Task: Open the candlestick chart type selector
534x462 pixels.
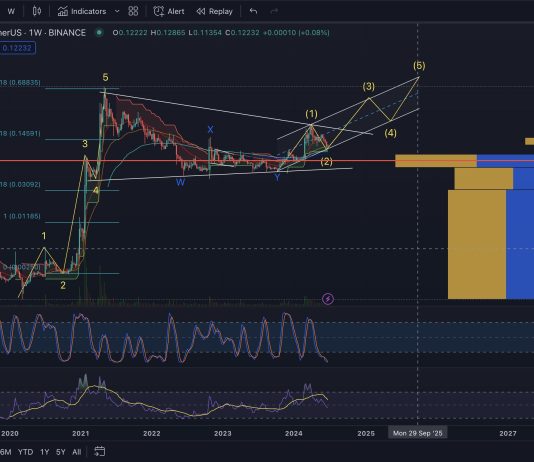Action: (x=37, y=11)
